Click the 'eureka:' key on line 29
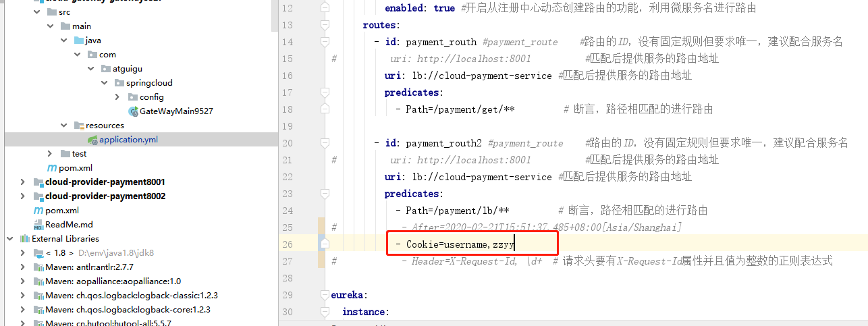 350,295
